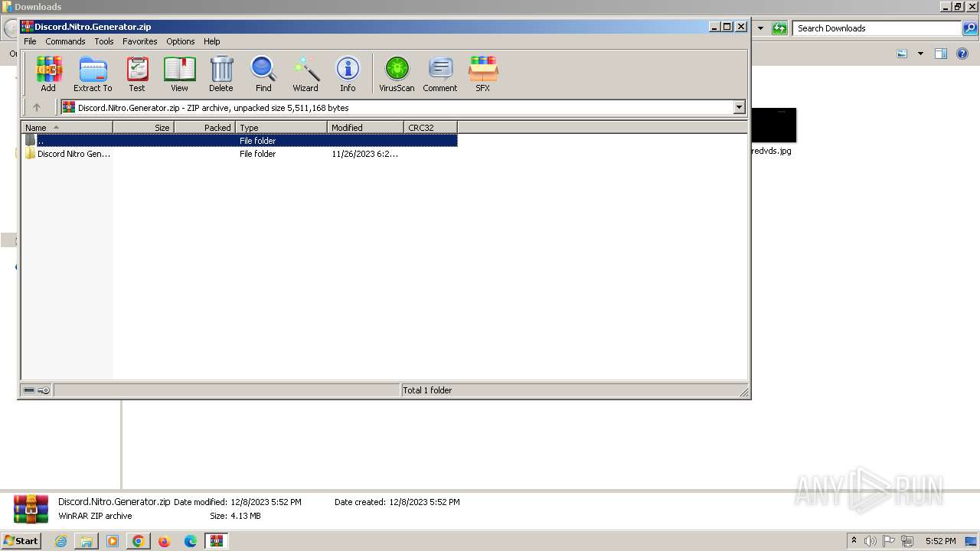Open media player taskbar icon
The width and height of the screenshot is (980, 551).
pyautogui.click(x=113, y=541)
